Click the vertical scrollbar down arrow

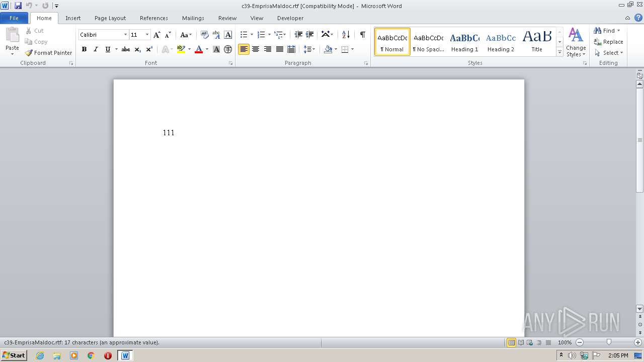(x=639, y=309)
